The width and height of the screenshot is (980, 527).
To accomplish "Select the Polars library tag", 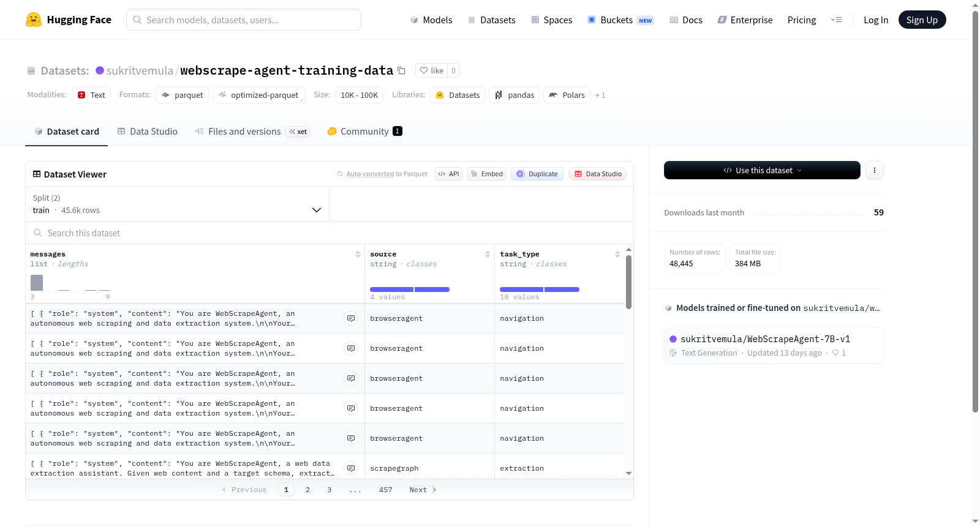I will click(567, 95).
